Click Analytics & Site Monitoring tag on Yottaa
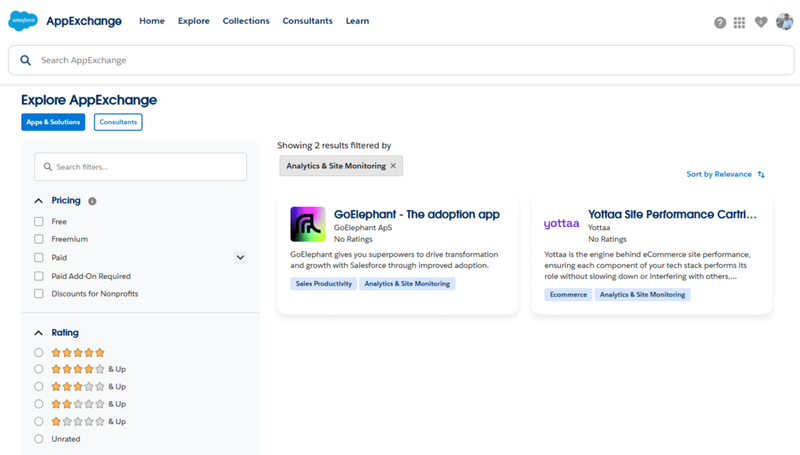800x455 pixels. point(642,294)
